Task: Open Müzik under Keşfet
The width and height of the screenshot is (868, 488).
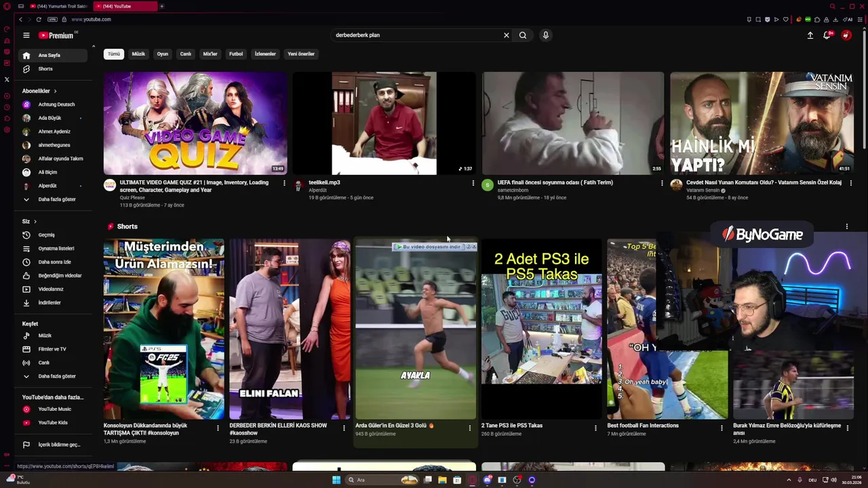Action: [53, 335]
